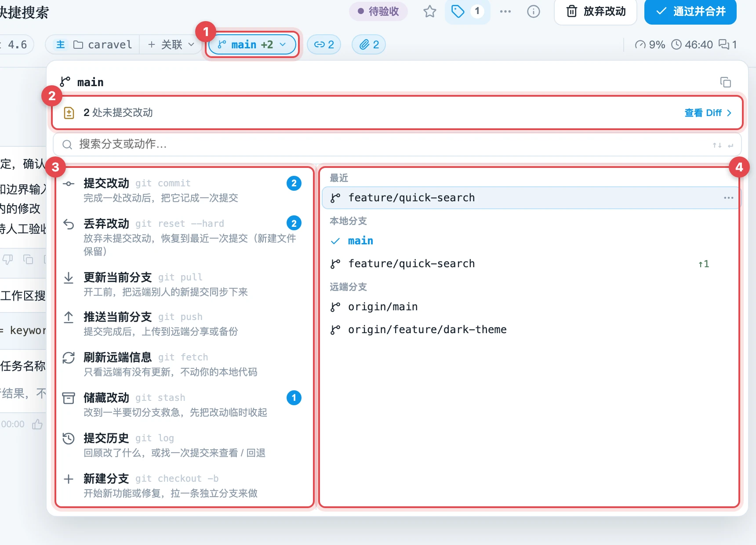The height and width of the screenshot is (545, 756).
Task: Click the thumbs-up icon beside 00:00
Action: tap(37, 424)
